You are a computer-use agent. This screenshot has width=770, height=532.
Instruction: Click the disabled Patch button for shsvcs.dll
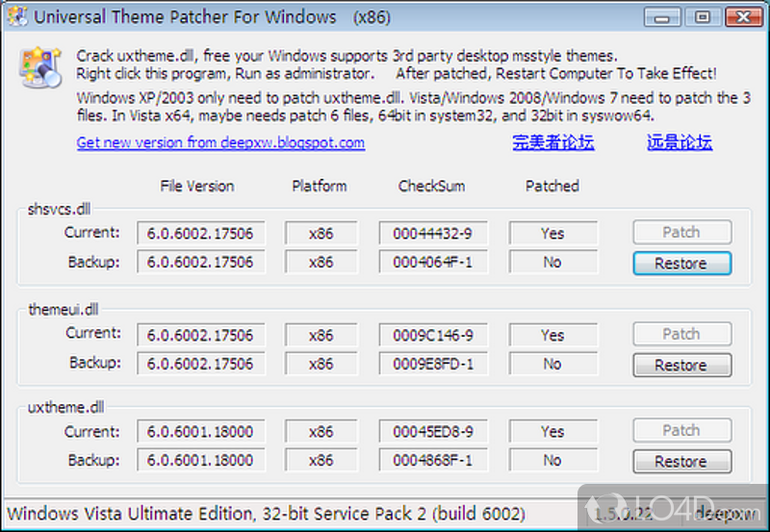(x=682, y=232)
